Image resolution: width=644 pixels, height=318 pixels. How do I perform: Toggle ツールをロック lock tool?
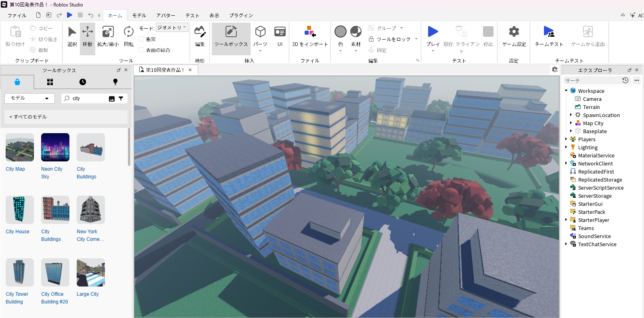tap(390, 39)
